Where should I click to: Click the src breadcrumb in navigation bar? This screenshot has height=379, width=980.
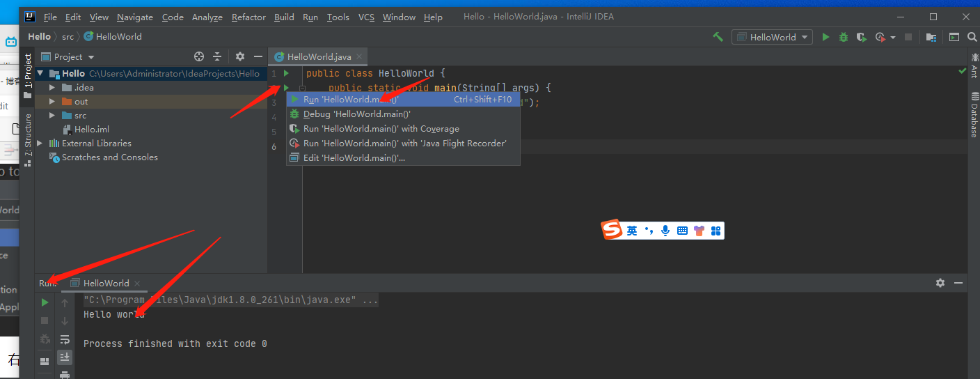68,36
